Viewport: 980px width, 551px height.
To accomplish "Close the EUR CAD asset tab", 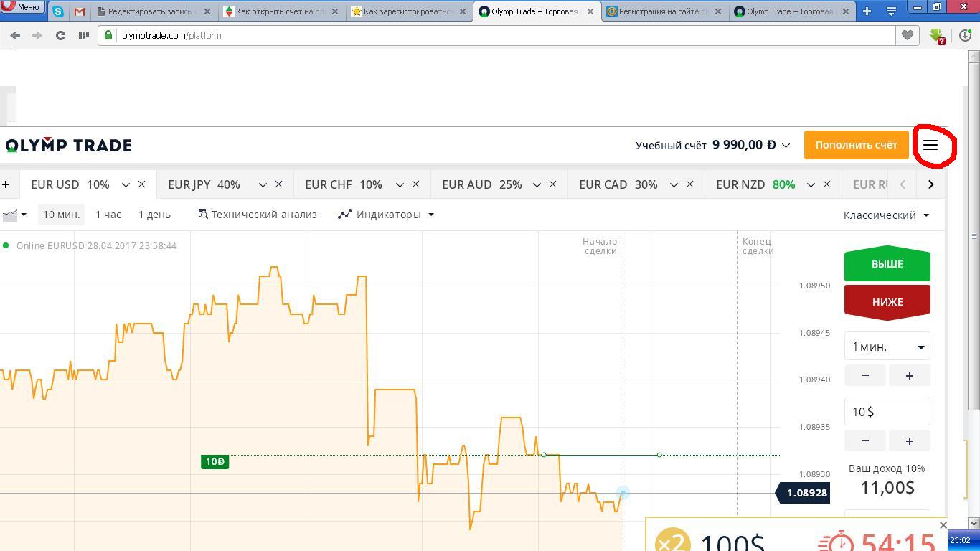I will click(689, 184).
